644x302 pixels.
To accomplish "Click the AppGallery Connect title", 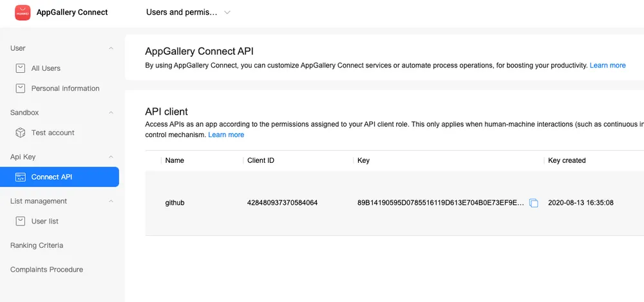I will point(72,12).
